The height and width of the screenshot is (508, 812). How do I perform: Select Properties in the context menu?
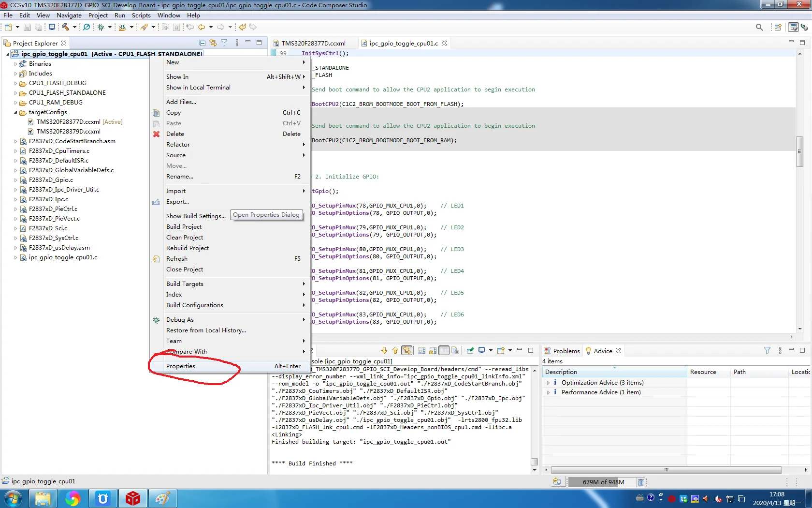click(230, 366)
